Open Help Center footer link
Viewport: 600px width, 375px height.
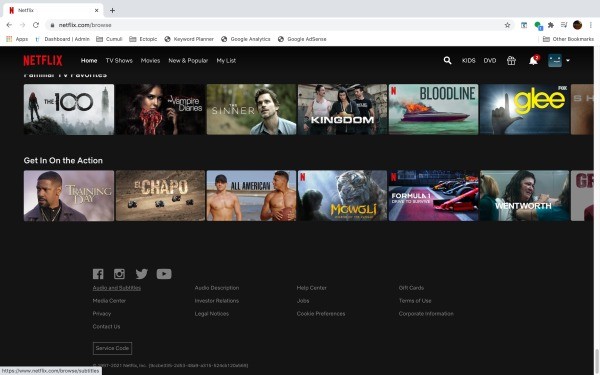[311, 288]
